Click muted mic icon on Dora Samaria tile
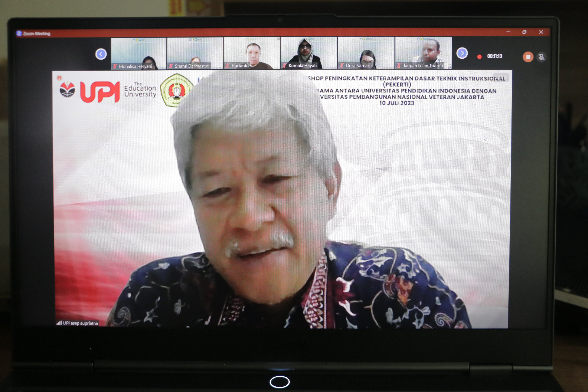 tap(341, 66)
